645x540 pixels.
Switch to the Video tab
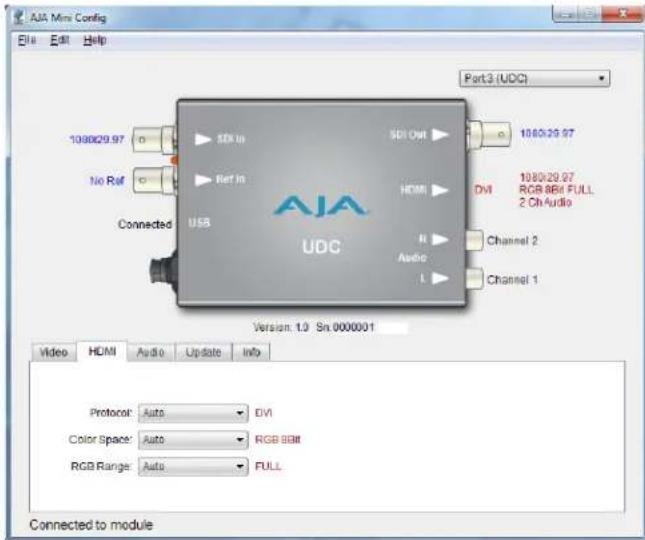[x=53, y=352]
